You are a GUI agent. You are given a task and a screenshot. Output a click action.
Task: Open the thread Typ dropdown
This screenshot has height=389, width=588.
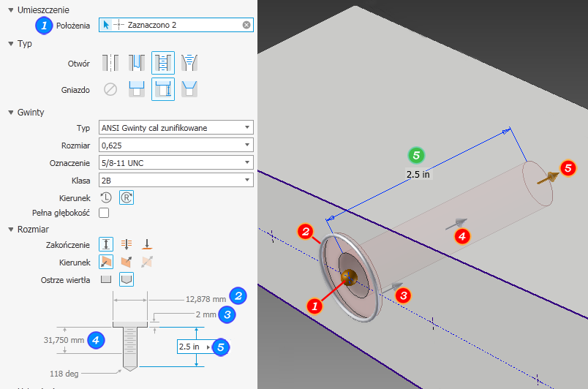point(176,127)
